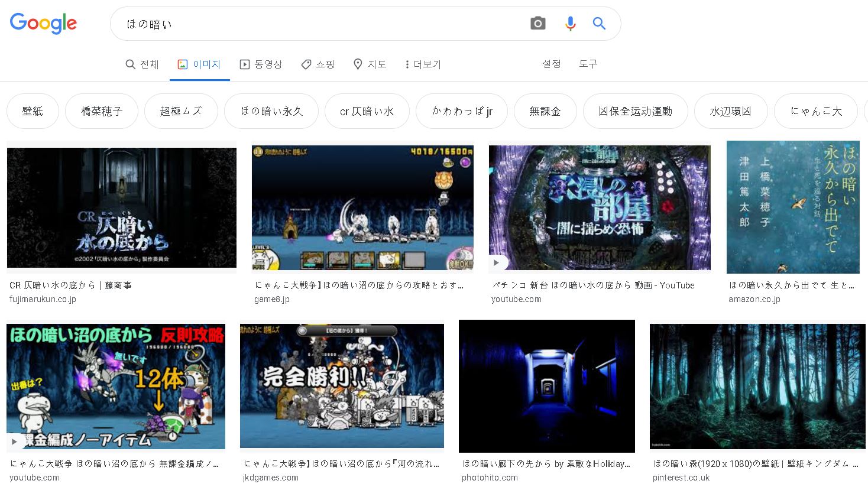Open the pinterest.co.uk source link
868x487 pixels.
[681, 478]
